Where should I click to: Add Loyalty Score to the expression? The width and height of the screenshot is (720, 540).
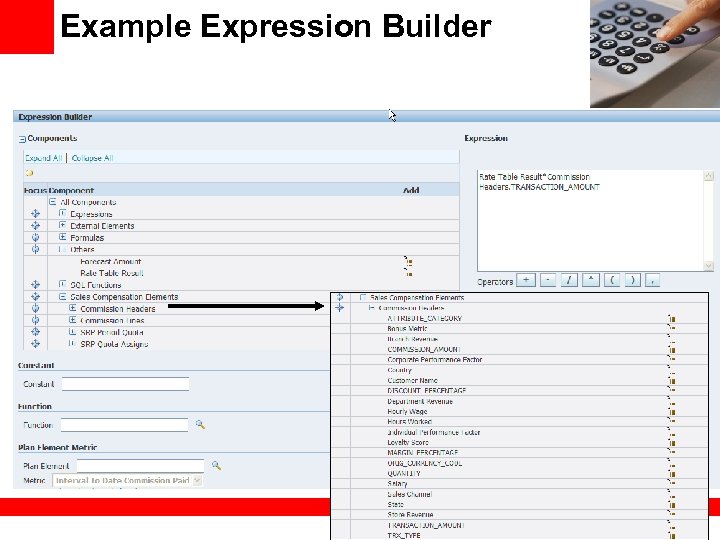(672, 442)
